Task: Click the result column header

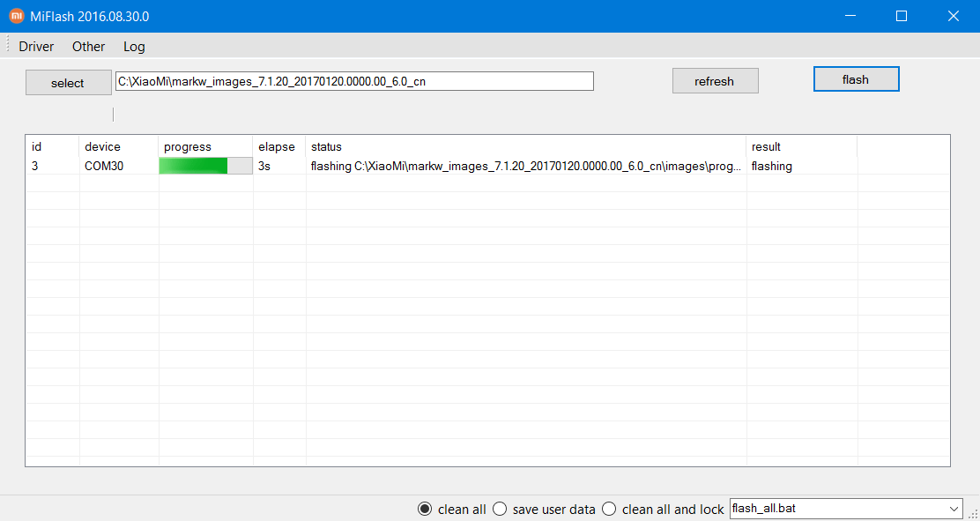Action: 802,147
